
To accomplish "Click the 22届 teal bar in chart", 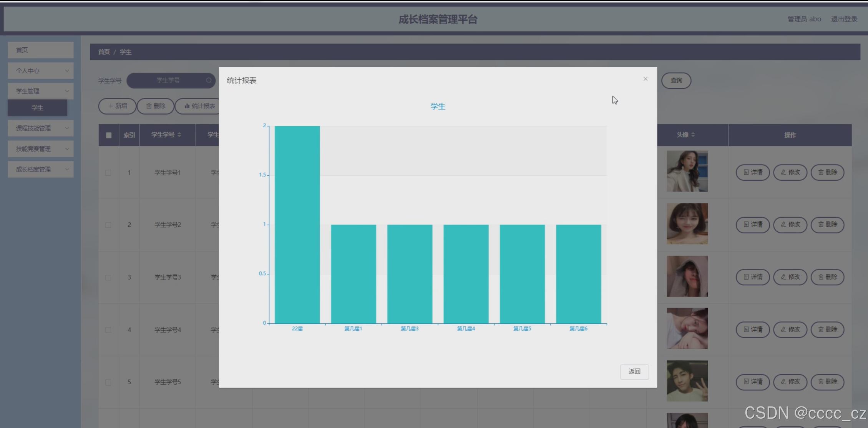I will (x=297, y=225).
